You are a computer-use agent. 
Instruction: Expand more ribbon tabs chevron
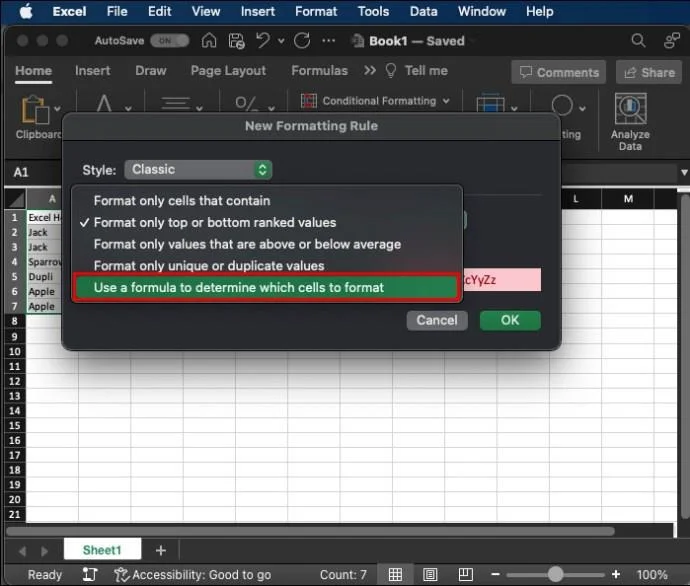point(370,71)
